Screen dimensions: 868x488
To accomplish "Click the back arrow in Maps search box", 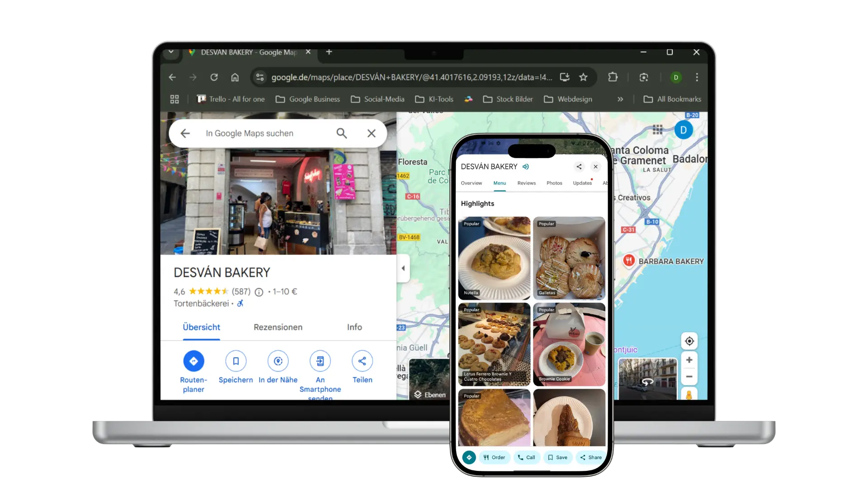I will tap(185, 133).
